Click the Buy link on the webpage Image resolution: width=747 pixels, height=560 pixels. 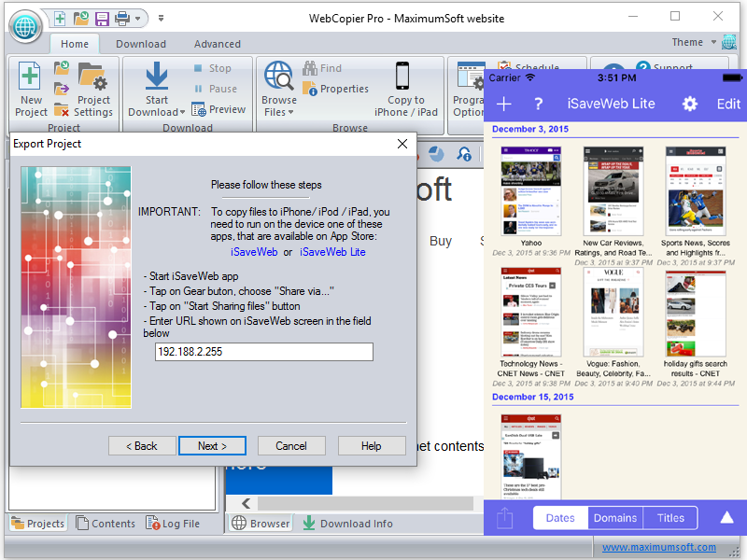point(441,241)
